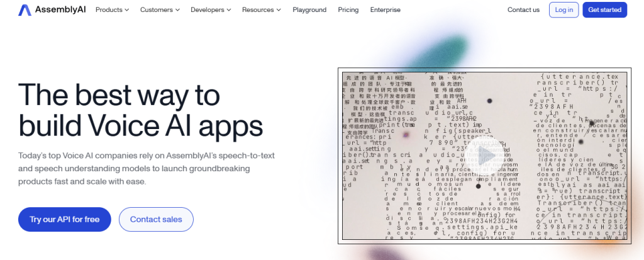
Task: Open the Pricing page
Action: [x=348, y=10]
